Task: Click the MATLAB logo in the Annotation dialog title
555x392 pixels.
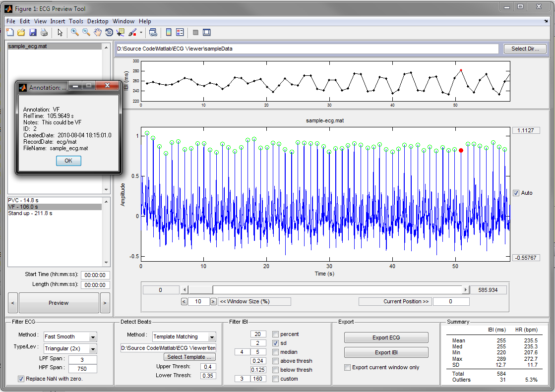Action: click(x=23, y=87)
